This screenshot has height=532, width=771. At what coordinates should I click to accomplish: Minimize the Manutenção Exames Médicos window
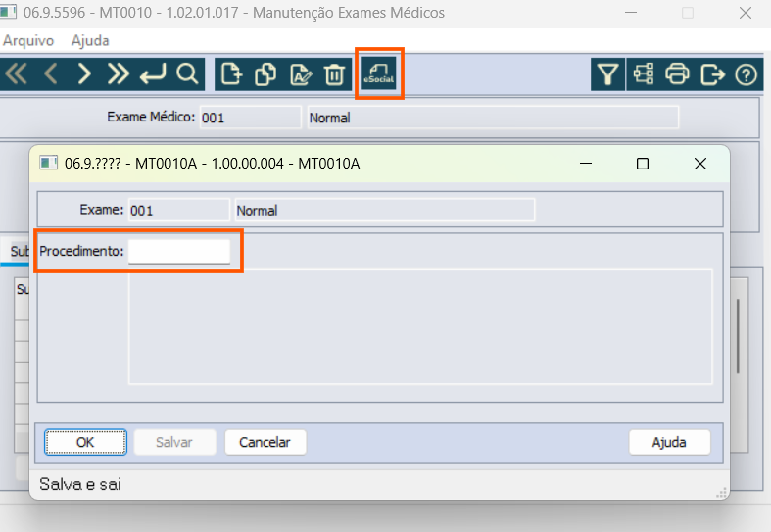click(x=631, y=13)
